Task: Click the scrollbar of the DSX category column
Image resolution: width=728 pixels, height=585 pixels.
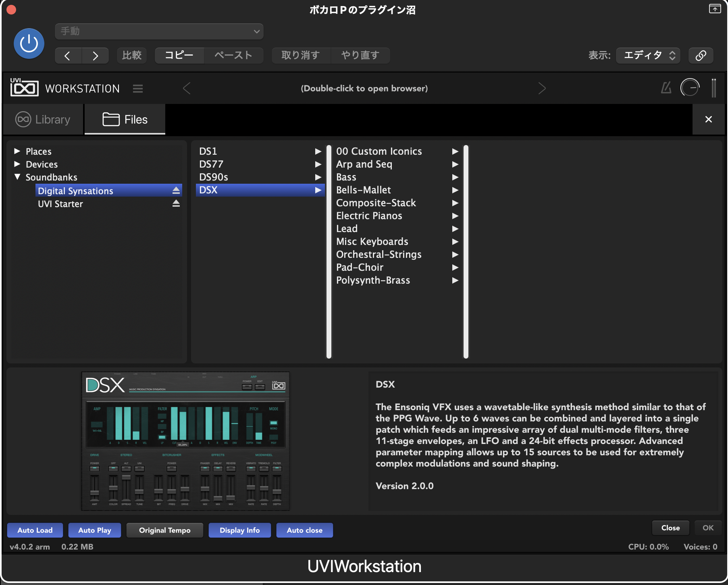Action: click(x=466, y=251)
